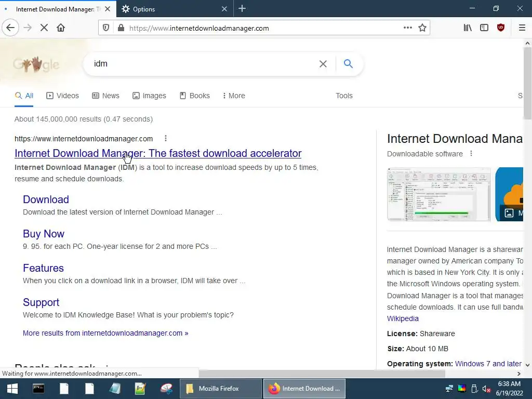
Task: Switch to Books results
Action: coord(195,96)
